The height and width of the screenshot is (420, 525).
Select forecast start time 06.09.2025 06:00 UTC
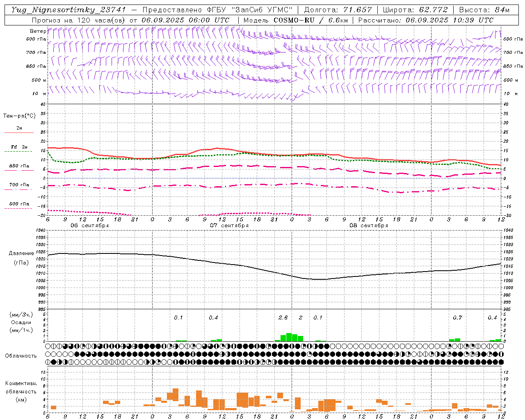click(185, 20)
